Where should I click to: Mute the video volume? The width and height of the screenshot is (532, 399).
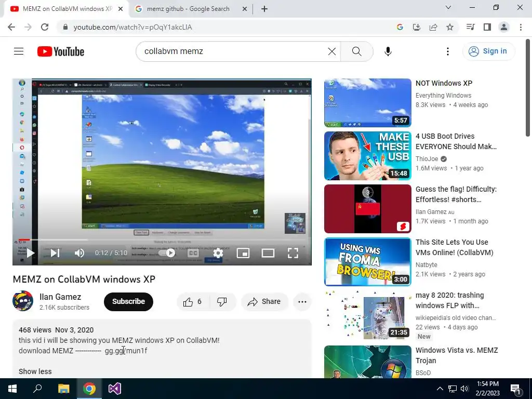(x=79, y=253)
